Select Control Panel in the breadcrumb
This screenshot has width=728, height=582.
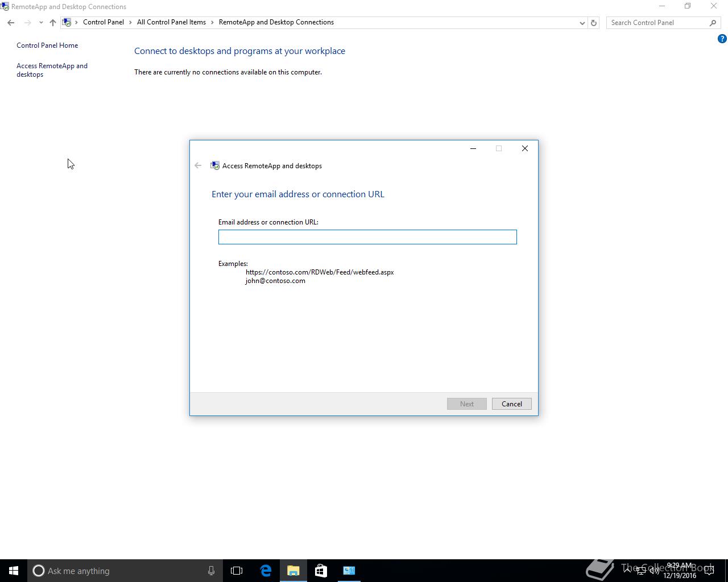[x=104, y=22]
